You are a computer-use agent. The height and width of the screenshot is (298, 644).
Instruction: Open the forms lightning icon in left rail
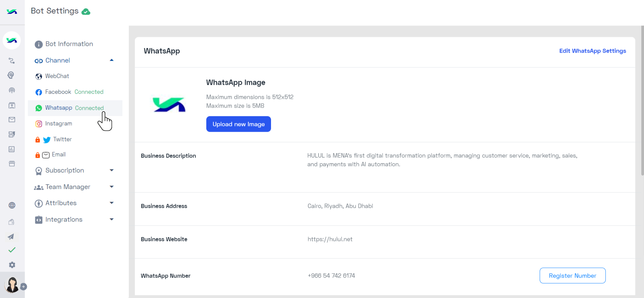pos(12,134)
